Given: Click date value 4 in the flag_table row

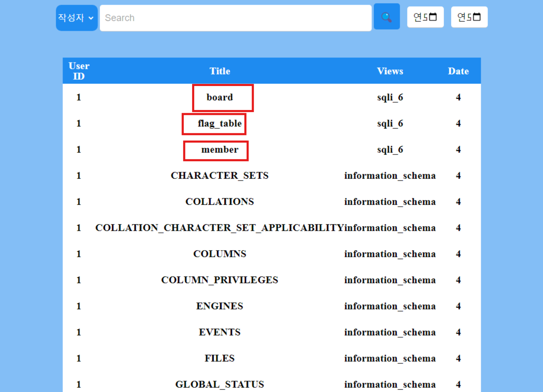Looking at the screenshot, I should (x=458, y=123).
